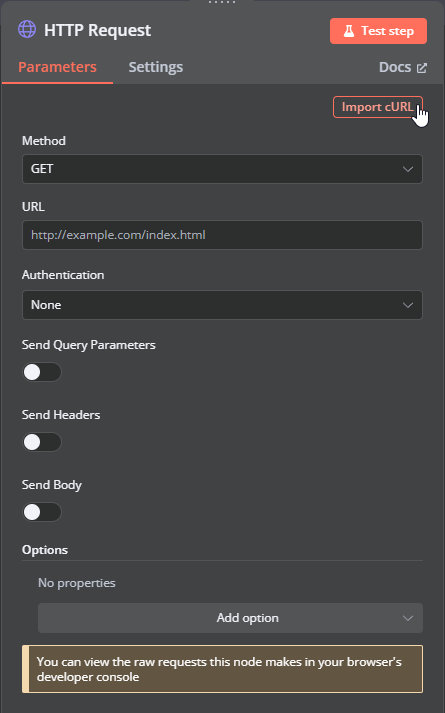Click into the URL input field
445x713 pixels.
pyautogui.click(x=222, y=235)
